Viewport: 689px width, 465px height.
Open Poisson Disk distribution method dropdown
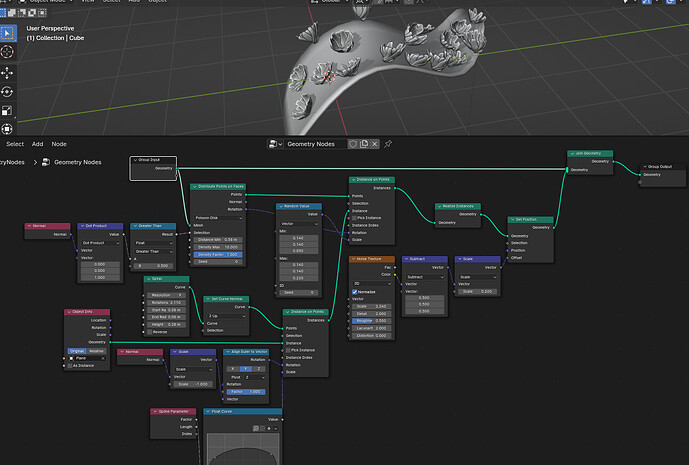(x=218, y=218)
